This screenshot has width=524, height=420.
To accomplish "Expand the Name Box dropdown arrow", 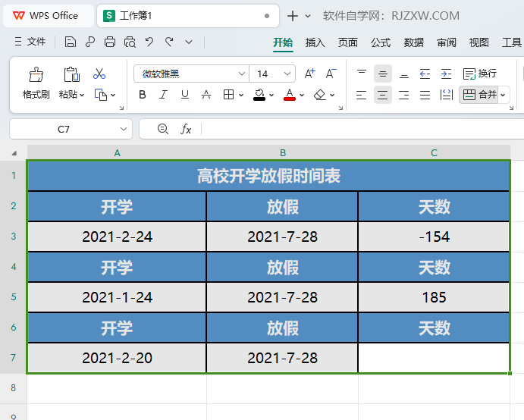I will 124,129.
